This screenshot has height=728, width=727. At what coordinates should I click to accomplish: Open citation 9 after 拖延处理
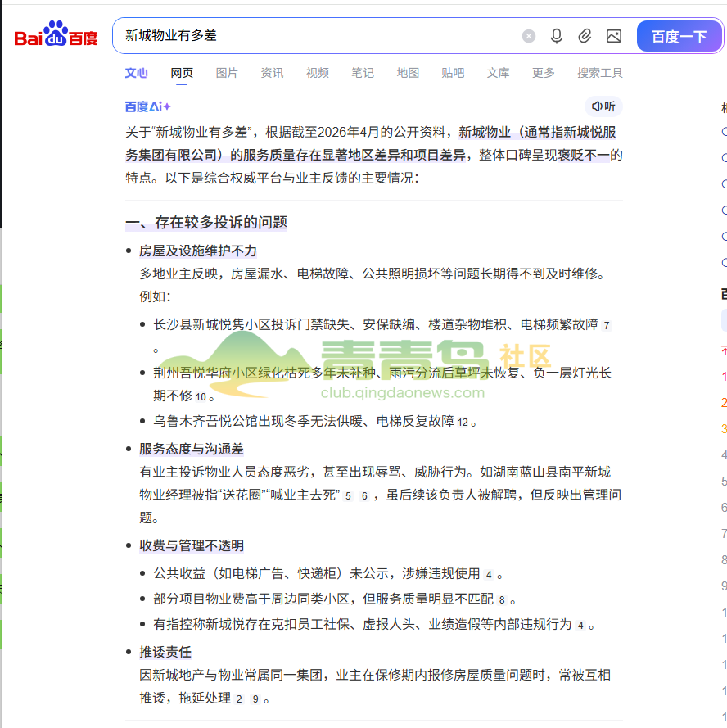(x=255, y=699)
